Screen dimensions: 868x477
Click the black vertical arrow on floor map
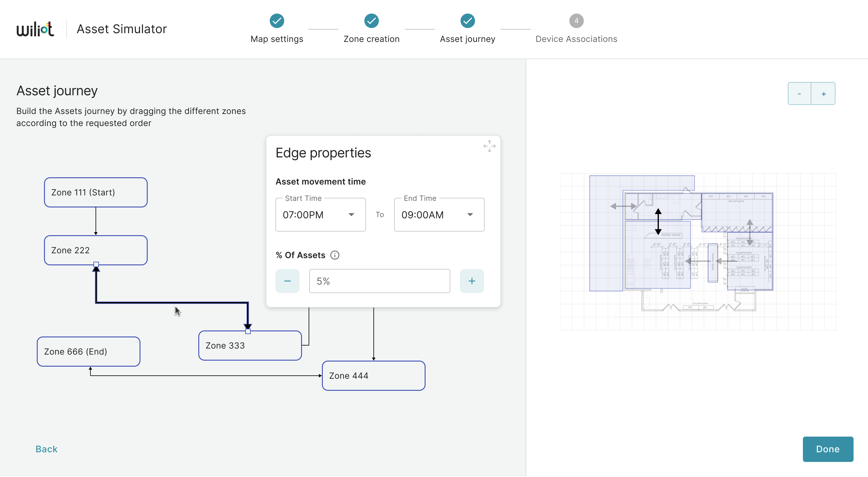pyautogui.click(x=658, y=222)
